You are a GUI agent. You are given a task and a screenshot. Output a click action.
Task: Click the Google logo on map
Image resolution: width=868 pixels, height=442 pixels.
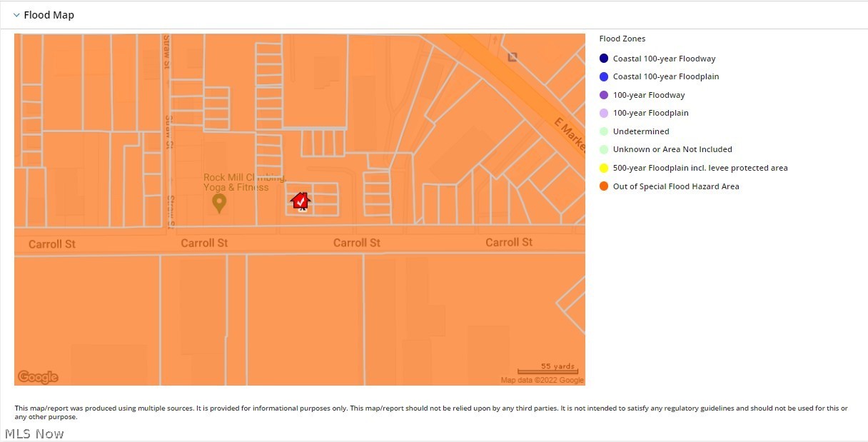pyautogui.click(x=38, y=377)
